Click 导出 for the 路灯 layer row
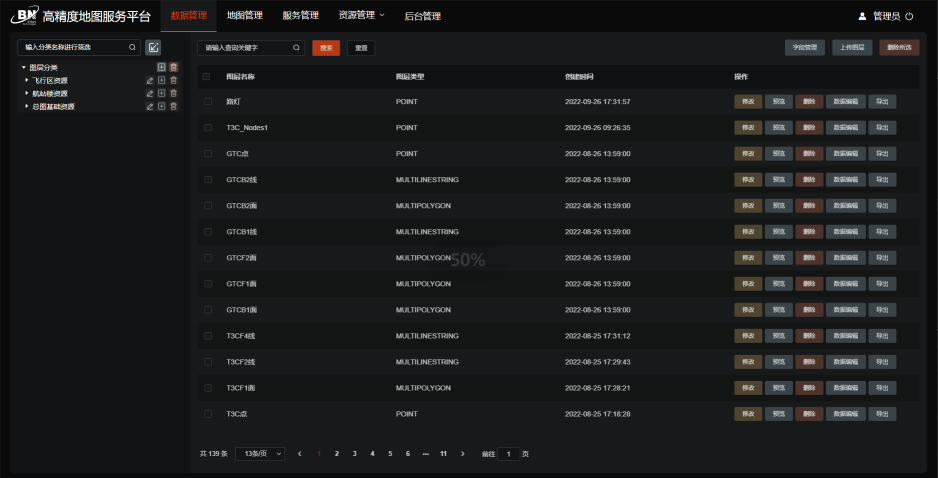The image size is (938, 478). point(882,101)
